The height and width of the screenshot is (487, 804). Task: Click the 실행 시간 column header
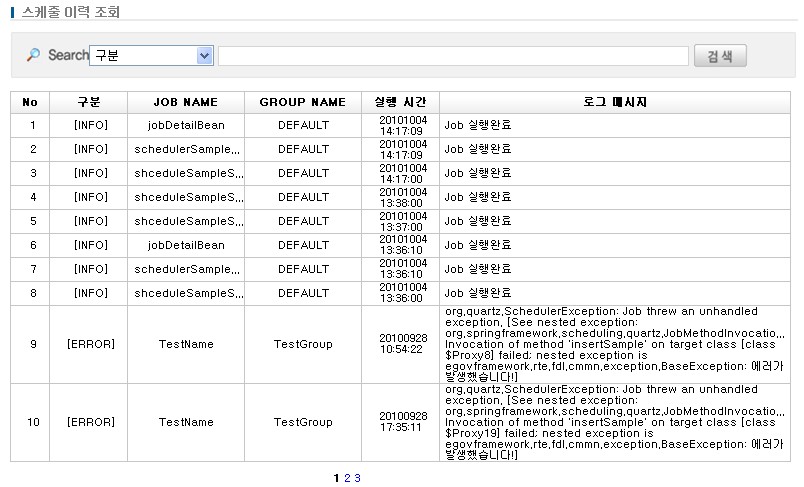click(x=400, y=102)
